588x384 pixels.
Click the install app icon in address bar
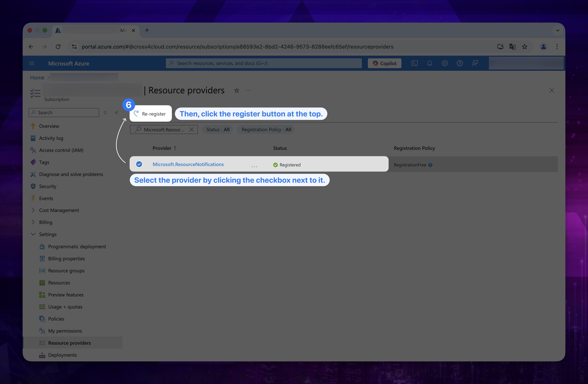[x=500, y=47]
